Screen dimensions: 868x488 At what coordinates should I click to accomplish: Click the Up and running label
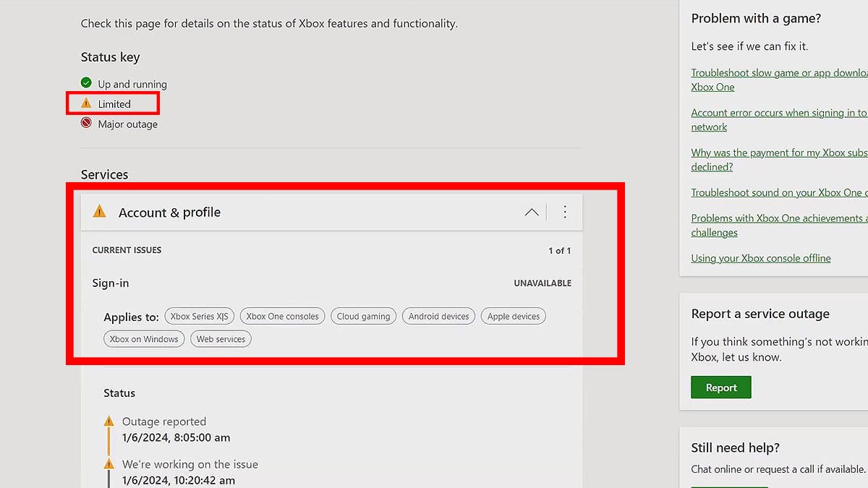pyautogui.click(x=132, y=84)
